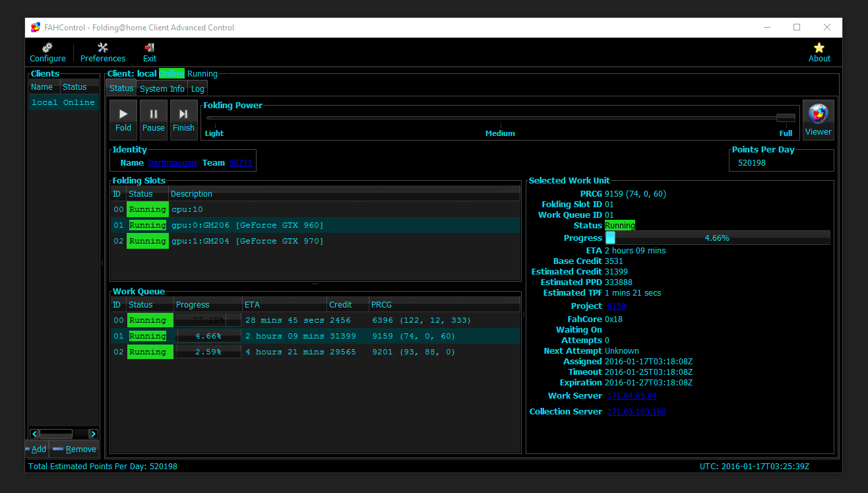The height and width of the screenshot is (493, 868).
Task: Select folding slot 01 GeForce GTX 960
Action: pyautogui.click(x=315, y=225)
